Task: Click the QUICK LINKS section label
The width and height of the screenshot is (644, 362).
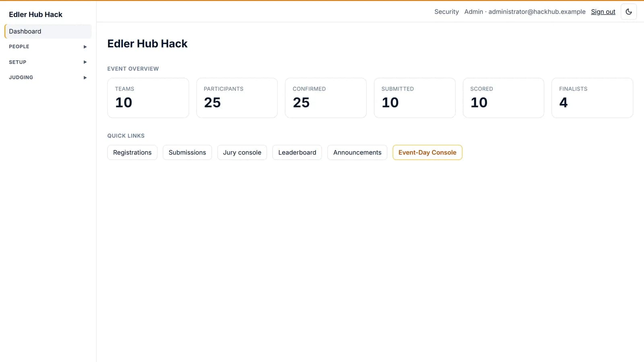Action: tap(126, 136)
